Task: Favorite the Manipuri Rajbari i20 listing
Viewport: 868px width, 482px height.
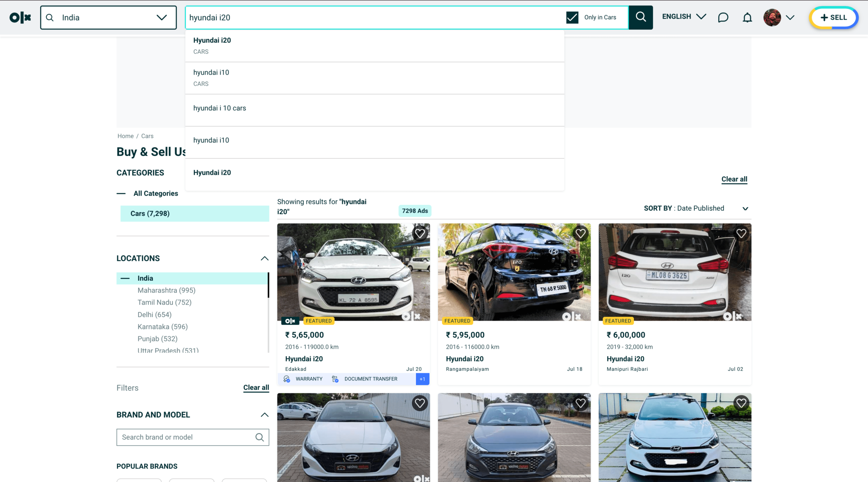Action: (741, 233)
